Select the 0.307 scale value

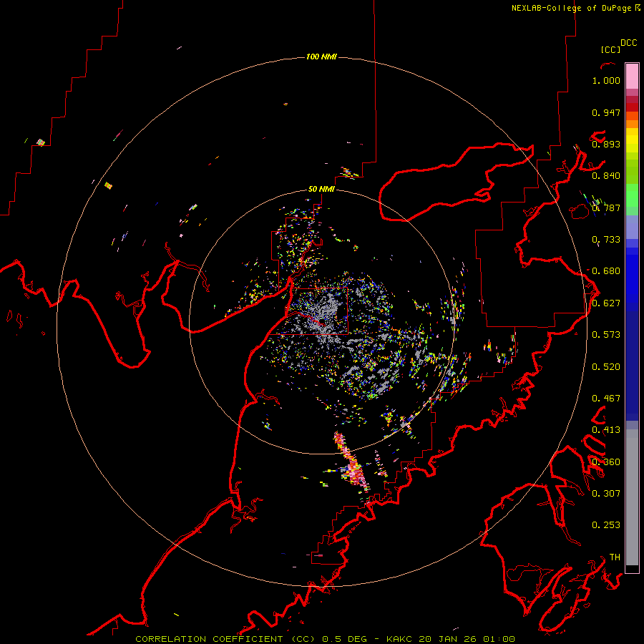pos(606,494)
